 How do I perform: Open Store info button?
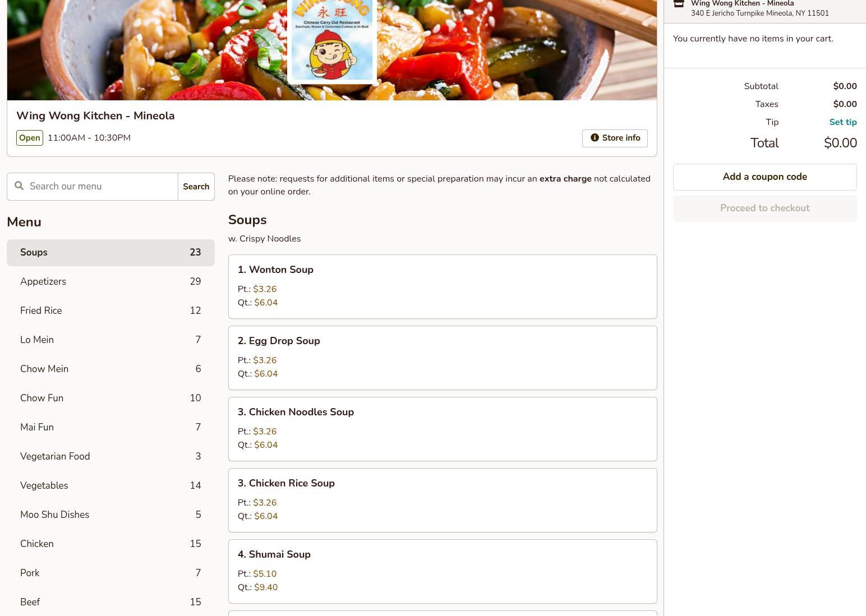tap(615, 138)
